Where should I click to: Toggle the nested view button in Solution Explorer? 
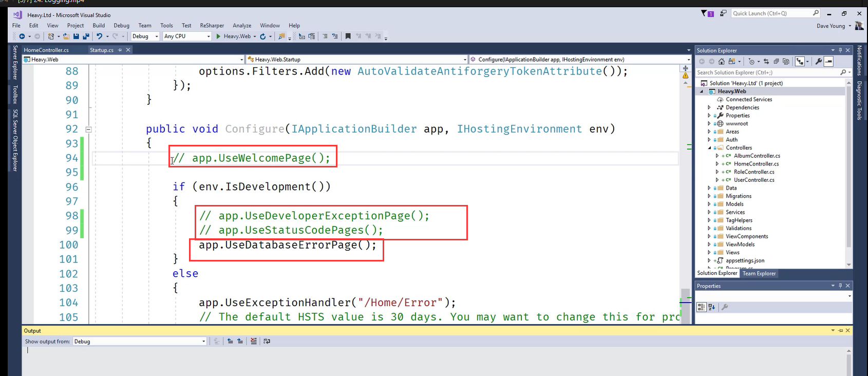[x=800, y=61]
